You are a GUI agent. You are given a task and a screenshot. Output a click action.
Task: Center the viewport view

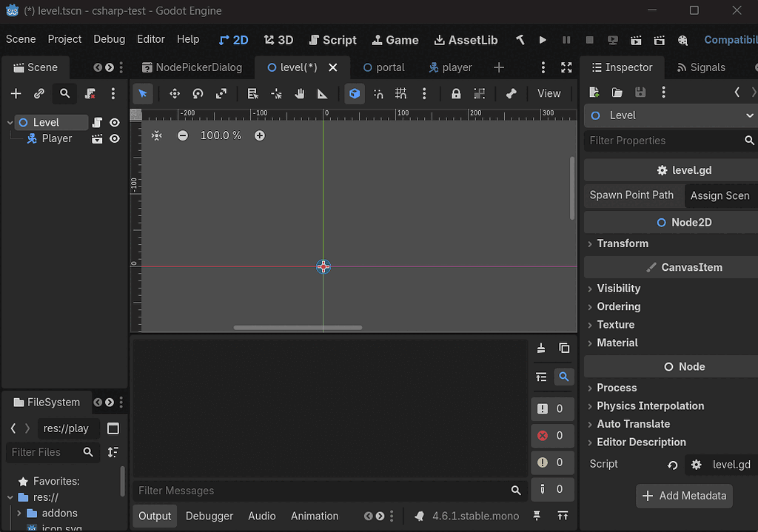pos(156,136)
